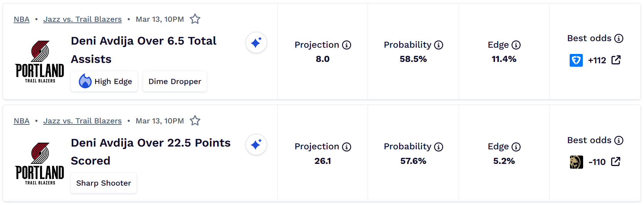Show Probability info for the points prop
The height and width of the screenshot is (205, 644).
click(439, 147)
